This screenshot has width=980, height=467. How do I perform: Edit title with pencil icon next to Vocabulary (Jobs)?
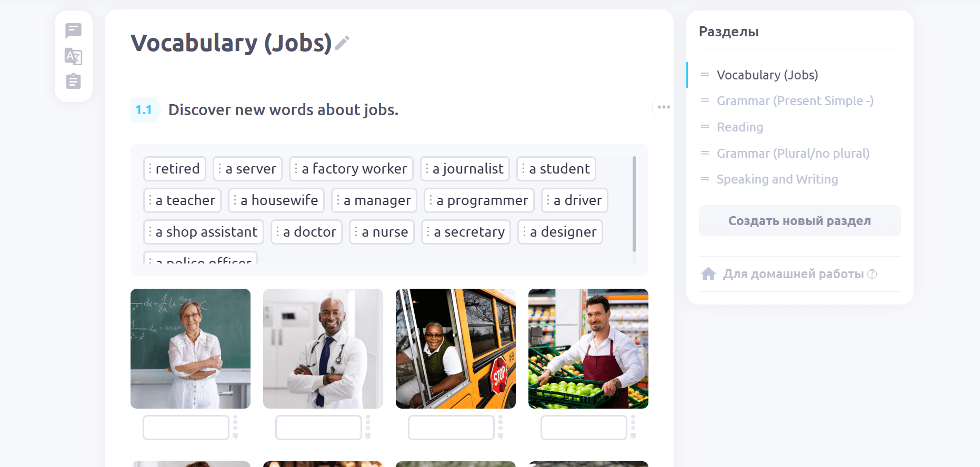click(x=342, y=43)
